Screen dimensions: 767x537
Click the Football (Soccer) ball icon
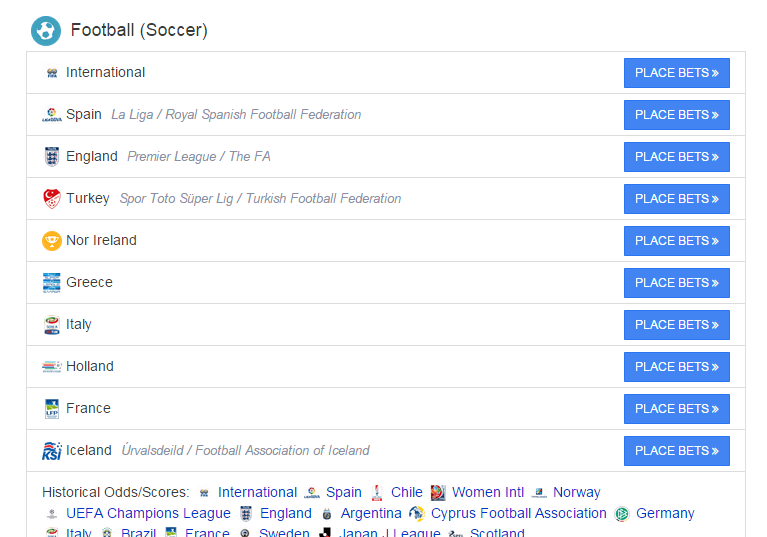coord(46,31)
